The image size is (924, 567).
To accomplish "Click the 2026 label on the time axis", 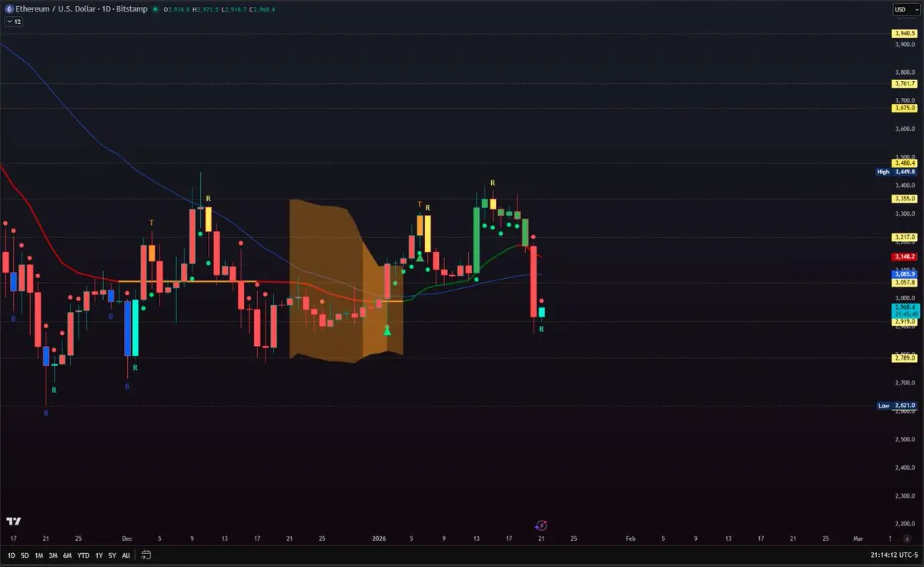I will pos(378,538).
